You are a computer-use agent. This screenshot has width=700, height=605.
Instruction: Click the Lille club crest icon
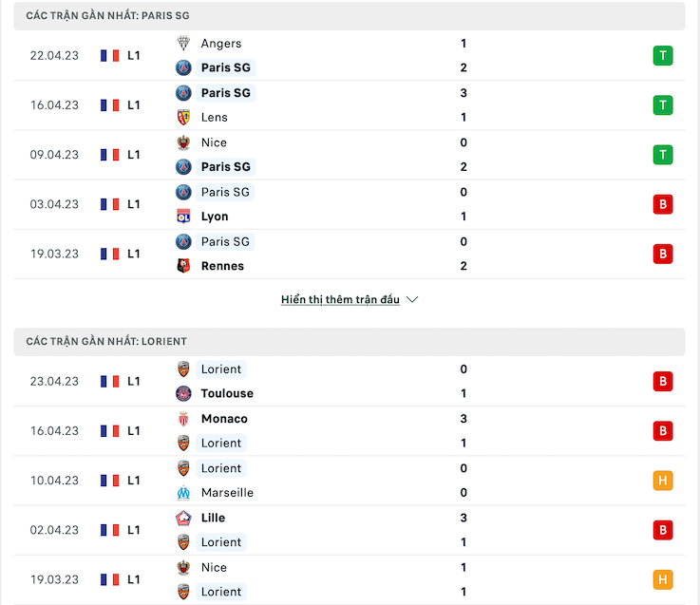point(183,518)
